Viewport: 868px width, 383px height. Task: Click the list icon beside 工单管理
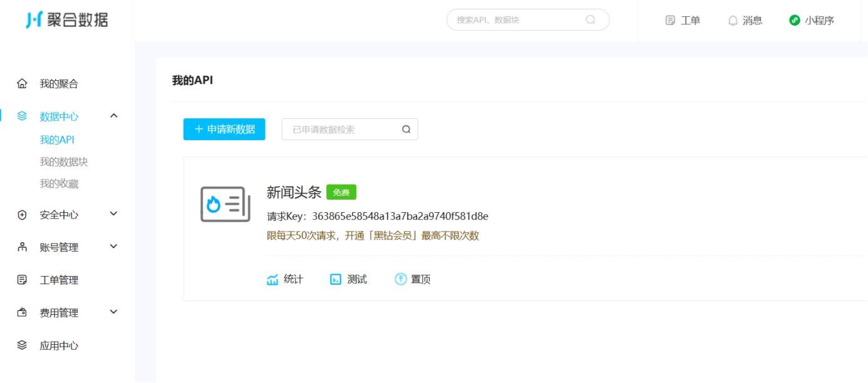(x=23, y=280)
